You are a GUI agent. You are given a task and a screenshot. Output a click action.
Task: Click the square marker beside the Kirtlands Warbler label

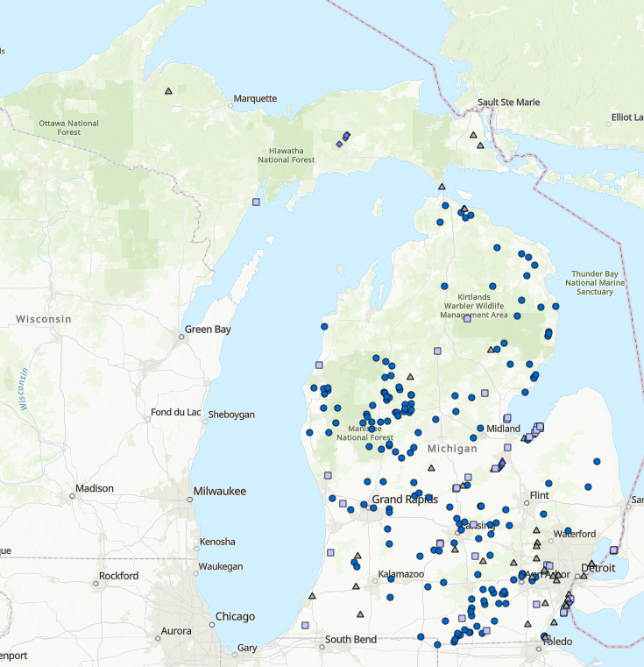pyautogui.click(x=467, y=318)
